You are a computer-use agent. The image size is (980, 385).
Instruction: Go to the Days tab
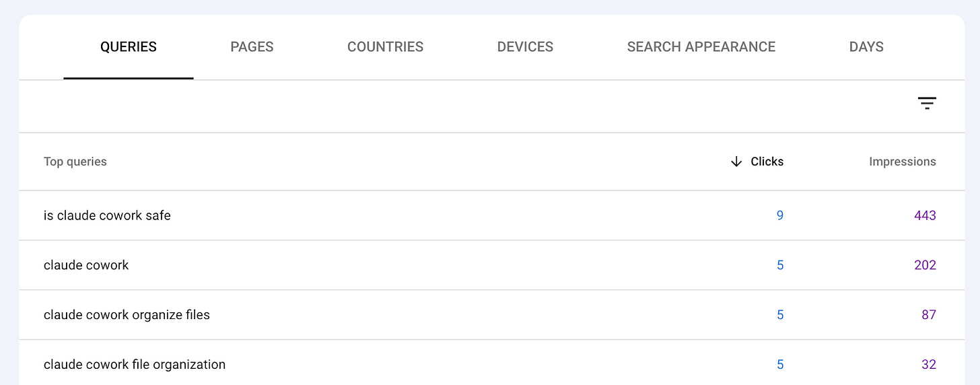click(866, 47)
